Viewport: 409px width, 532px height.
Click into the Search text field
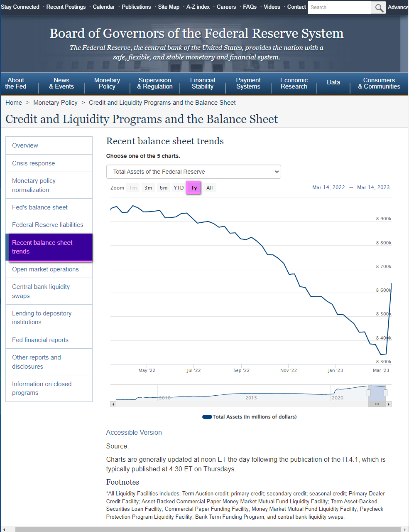(x=339, y=7)
